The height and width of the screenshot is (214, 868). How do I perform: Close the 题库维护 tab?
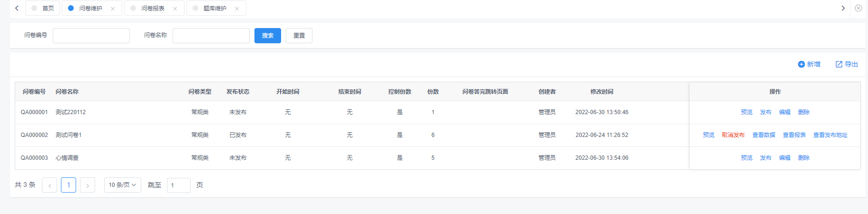pos(237,9)
